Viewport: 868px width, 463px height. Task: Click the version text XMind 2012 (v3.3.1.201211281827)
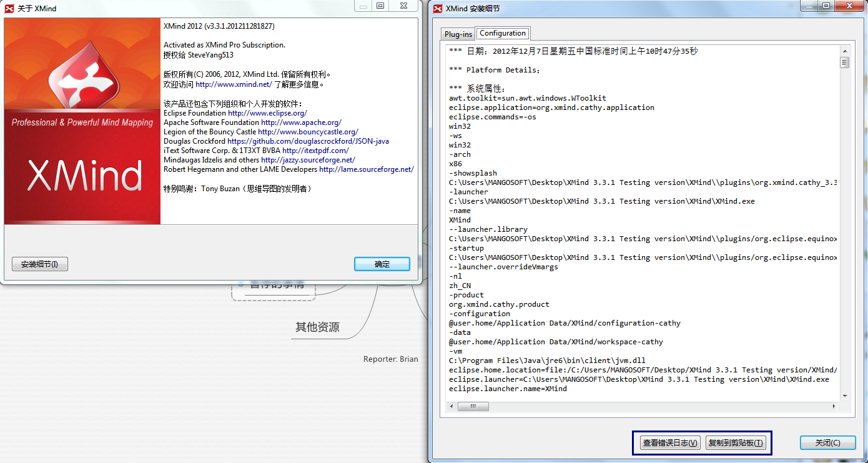tap(219, 26)
